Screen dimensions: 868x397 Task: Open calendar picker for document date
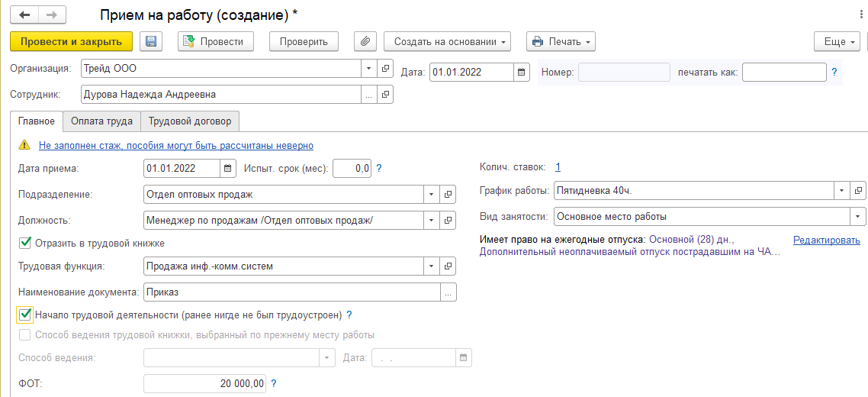(522, 73)
